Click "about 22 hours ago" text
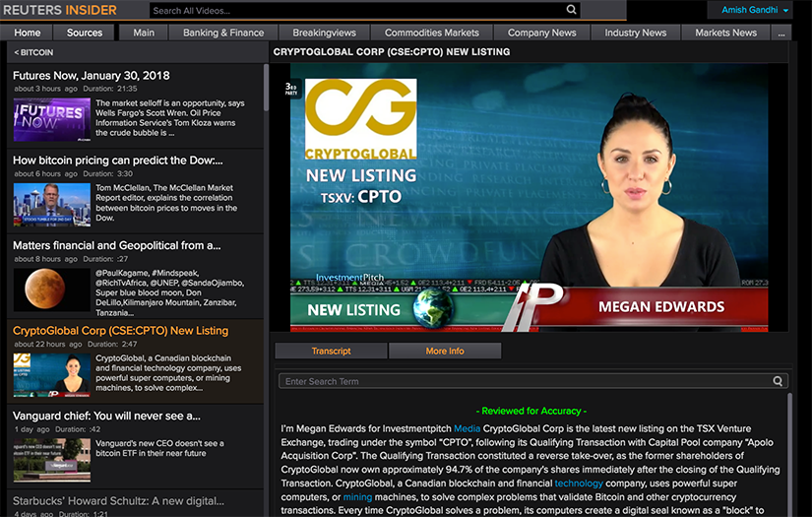The image size is (812, 517). click(47, 344)
